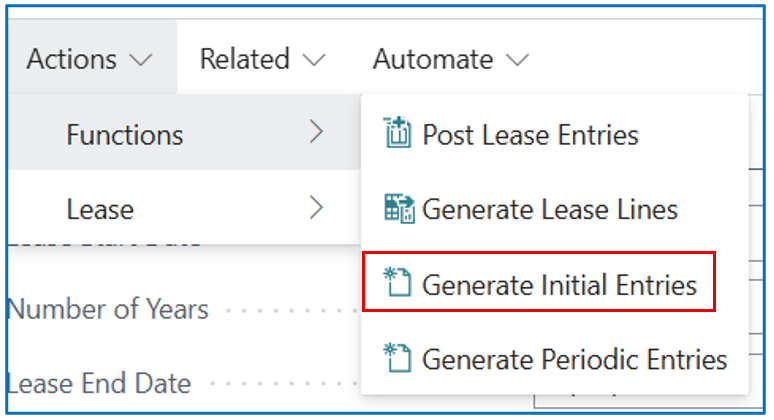Click the arrow beside Lease
The image size is (774, 420).
click(316, 208)
